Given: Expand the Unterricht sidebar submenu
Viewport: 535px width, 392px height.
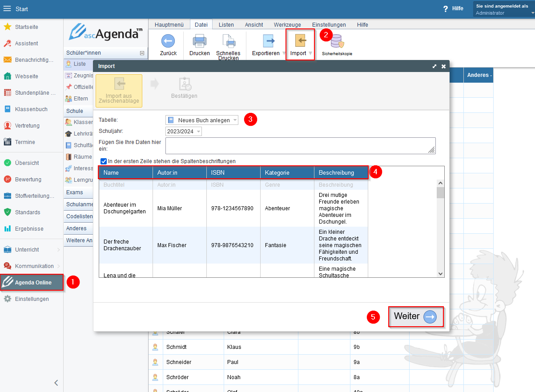Looking at the screenshot, I should (x=59, y=250).
